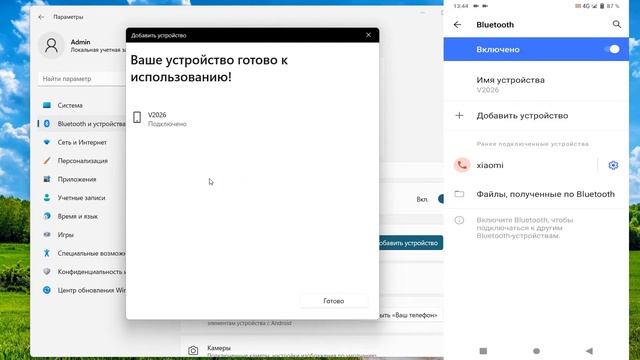Click the Игры gamepad icon
640x360 pixels.
[47, 235]
